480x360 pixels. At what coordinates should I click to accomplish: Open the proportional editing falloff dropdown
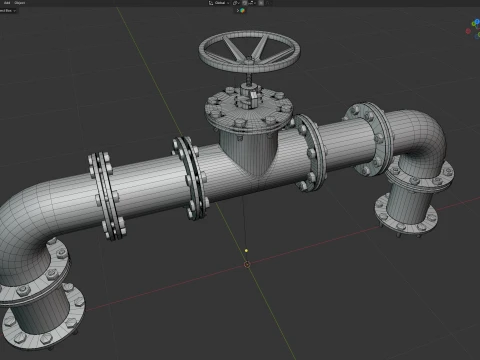(268, 3)
